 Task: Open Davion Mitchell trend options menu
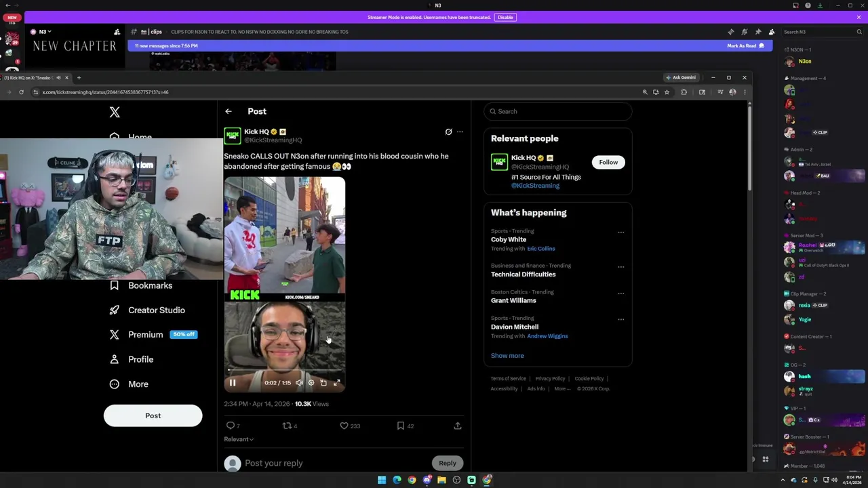(x=620, y=319)
